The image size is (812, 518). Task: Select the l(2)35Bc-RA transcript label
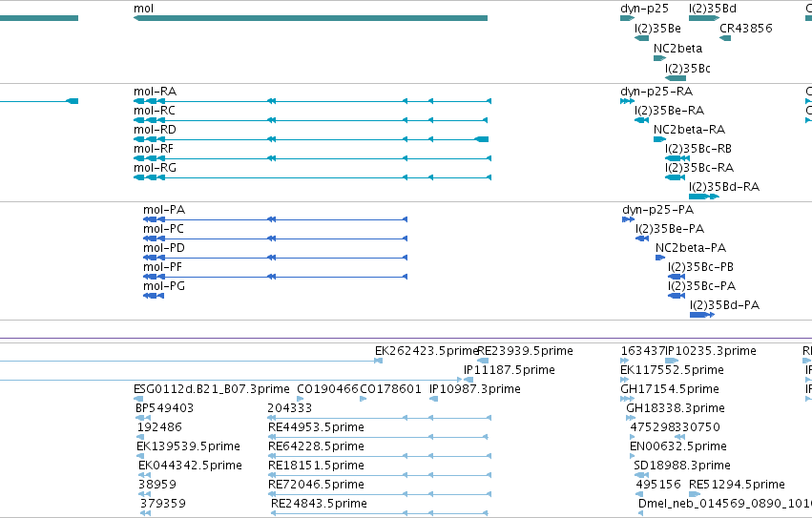[x=699, y=168]
